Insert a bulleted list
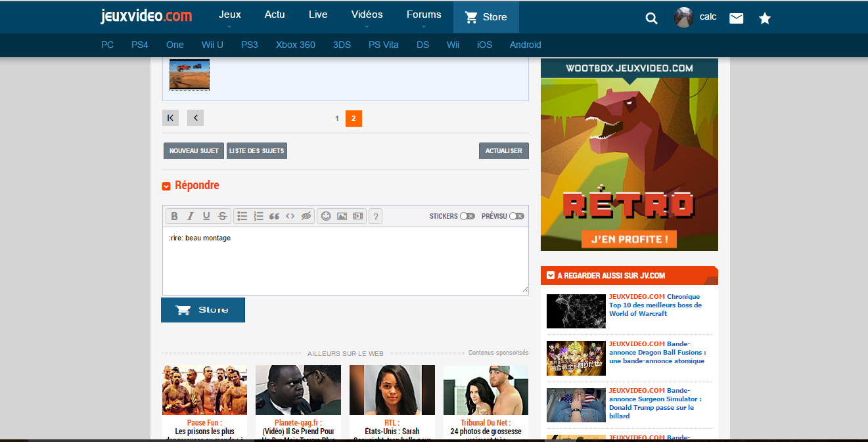Image resolution: width=868 pixels, height=442 pixels. [242, 216]
